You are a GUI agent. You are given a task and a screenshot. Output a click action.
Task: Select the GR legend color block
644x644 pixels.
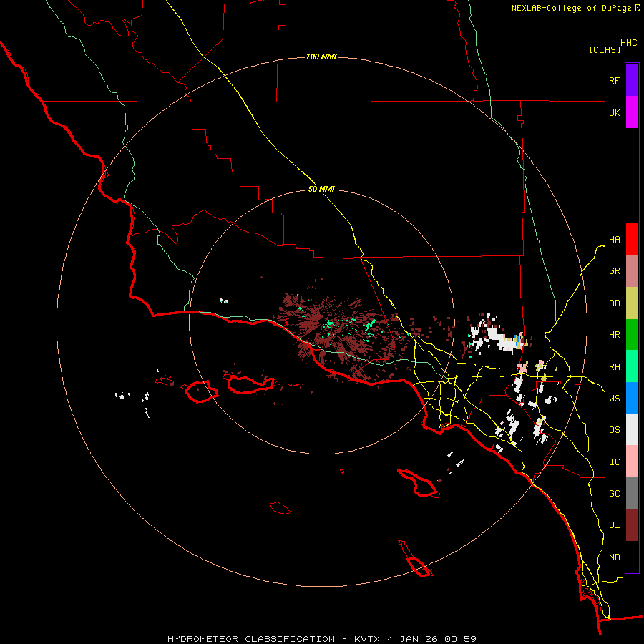pos(632,271)
